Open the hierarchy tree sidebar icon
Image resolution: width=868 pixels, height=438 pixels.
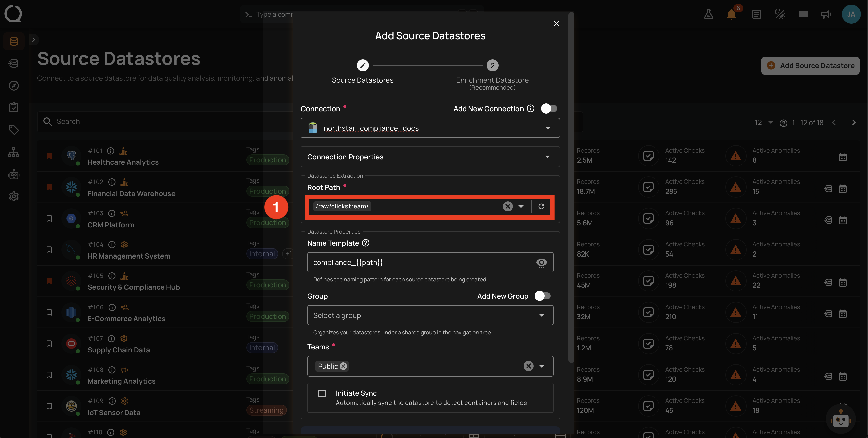coord(14,152)
